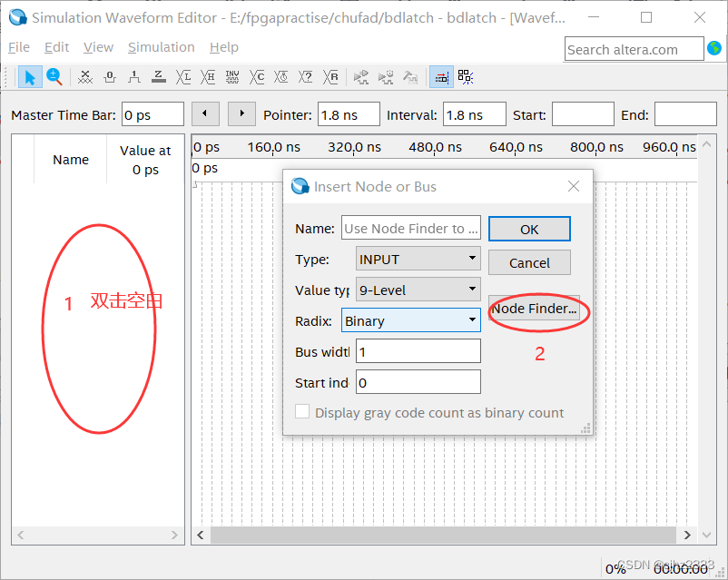Click the Start time field
The image size is (728, 580).
pyautogui.click(x=583, y=114)
